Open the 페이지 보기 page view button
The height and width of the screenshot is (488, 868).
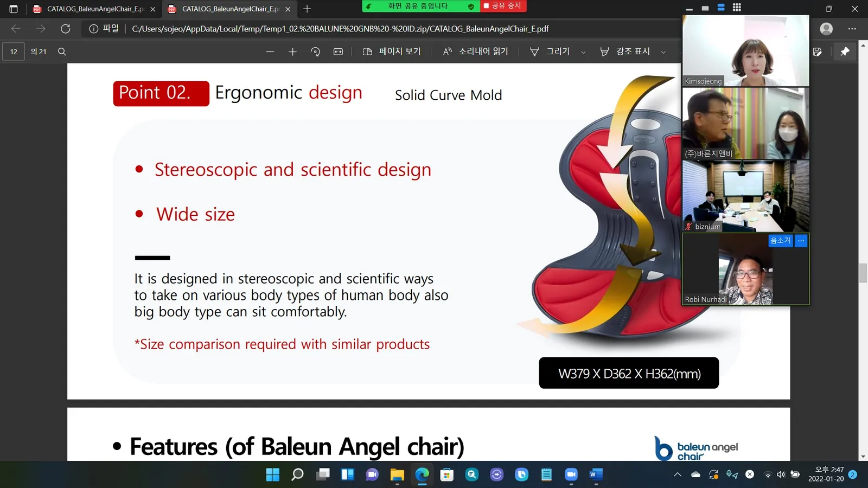tap(392, 52)
